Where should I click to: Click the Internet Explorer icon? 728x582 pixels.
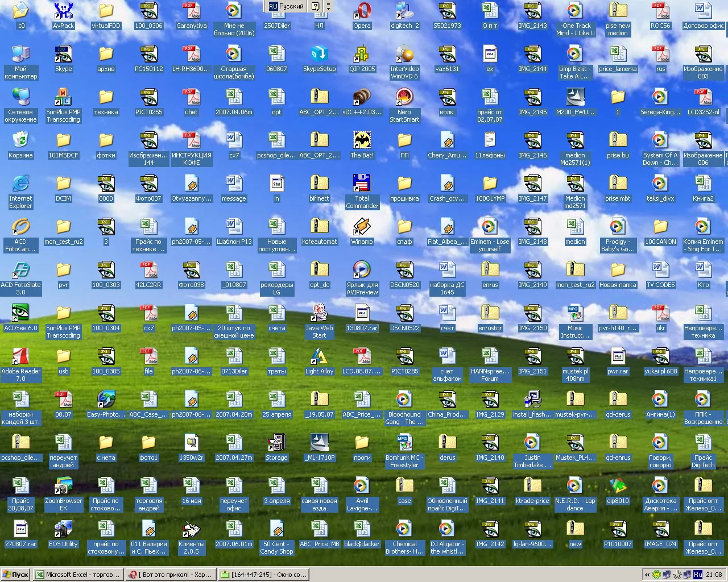(x=20, y=192)
